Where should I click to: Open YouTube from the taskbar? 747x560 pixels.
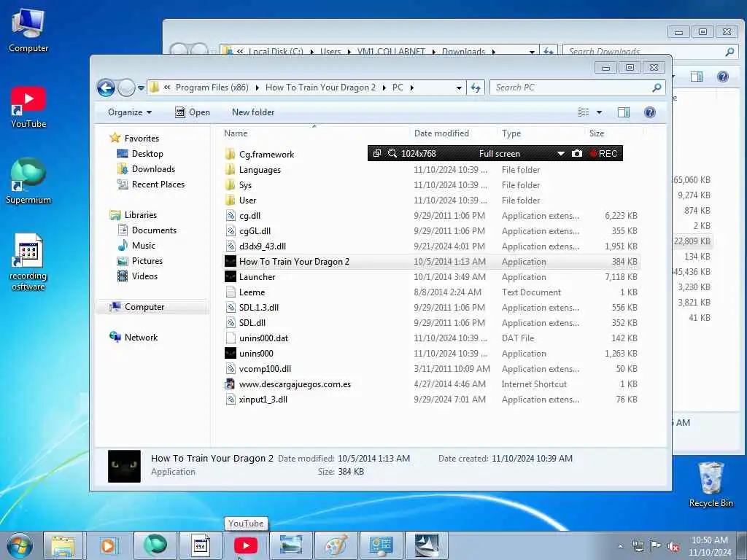point(246,545)
